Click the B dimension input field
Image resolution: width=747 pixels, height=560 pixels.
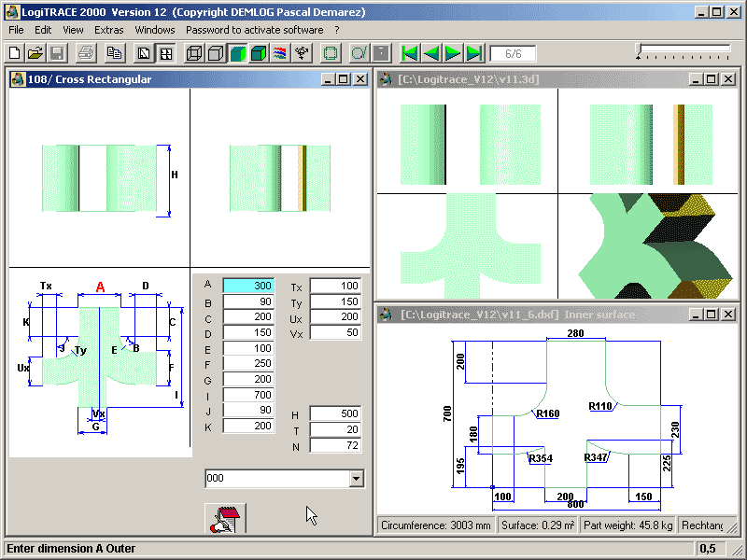pos(248,301)
